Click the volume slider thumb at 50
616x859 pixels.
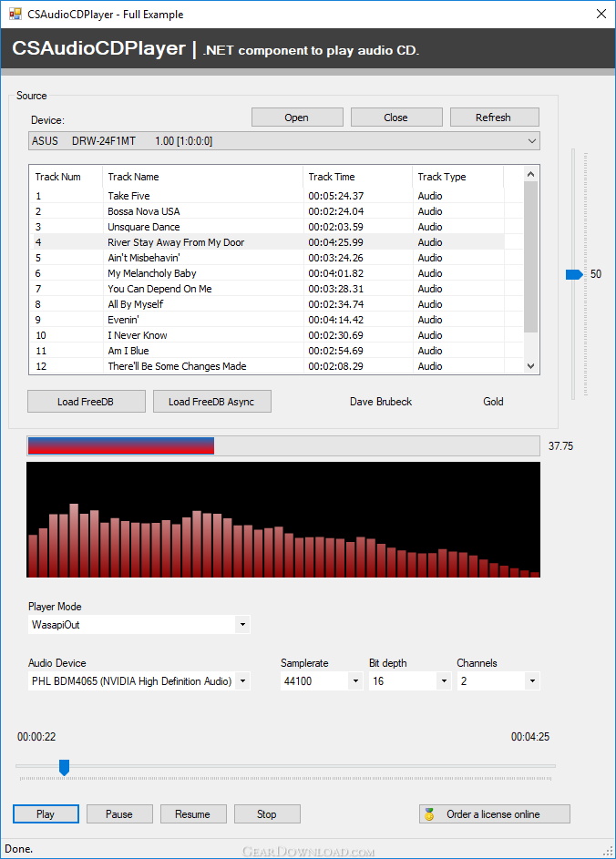point(574,274)
